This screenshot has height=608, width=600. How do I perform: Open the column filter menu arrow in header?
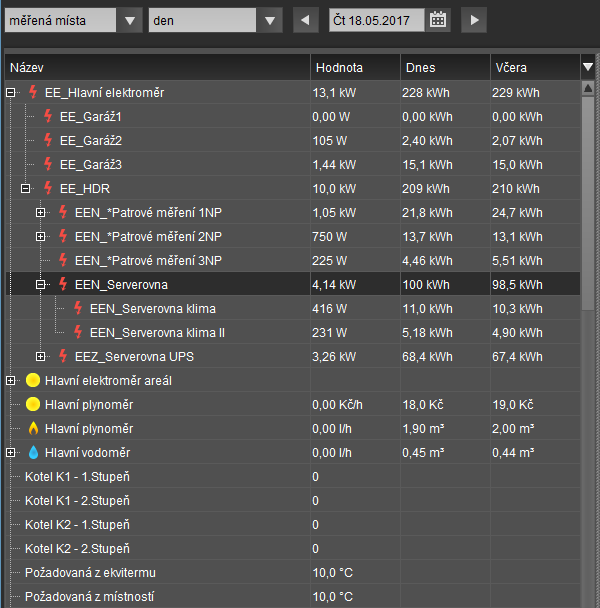tap(588, 67)
